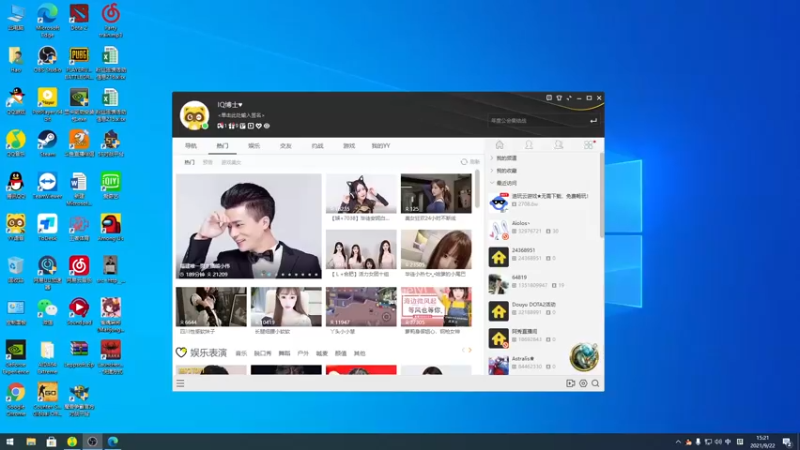Open the Aiolos recent channel entry
Image resolution: width=800 pixels, height=450 pixels.
coord(542,230)
